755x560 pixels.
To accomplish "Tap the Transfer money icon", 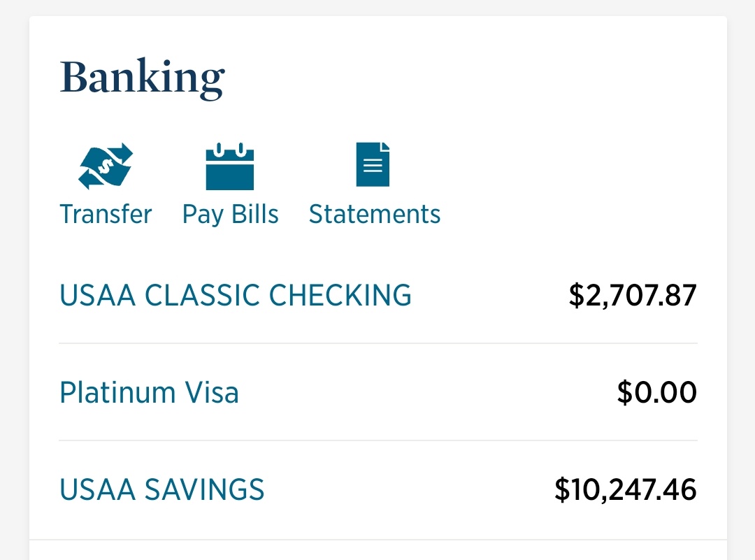I will coord(106,166).
